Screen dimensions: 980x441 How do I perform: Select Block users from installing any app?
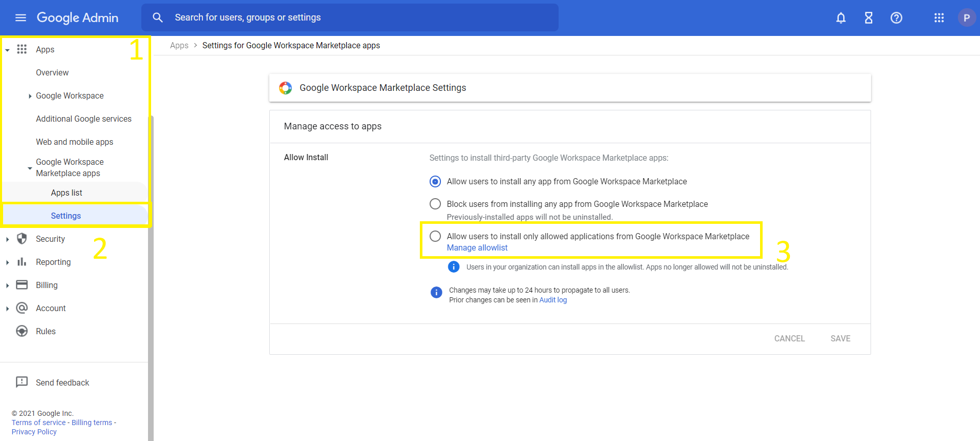click(x=435, y=204)
